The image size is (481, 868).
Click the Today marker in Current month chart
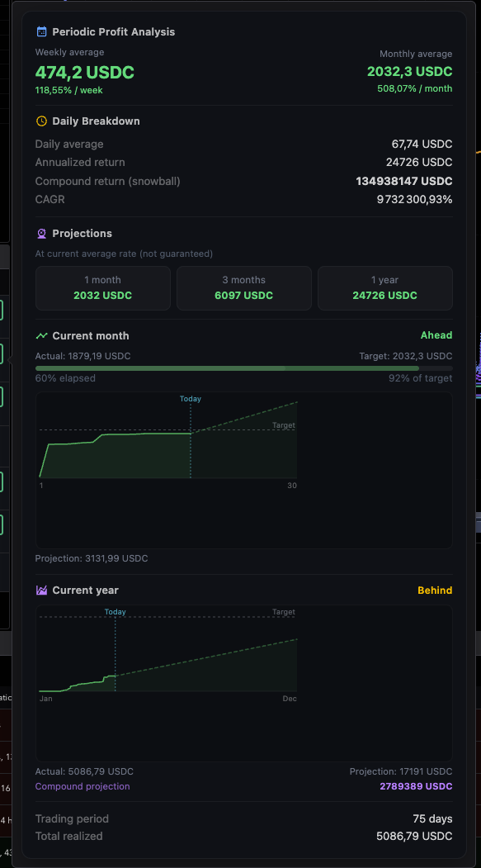pyautogui.click(x=191, y=399)
